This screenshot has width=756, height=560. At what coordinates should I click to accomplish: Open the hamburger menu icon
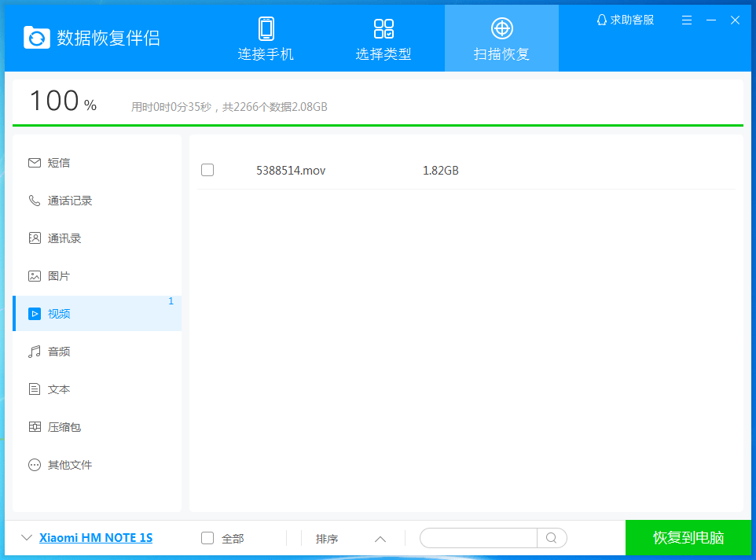pyautogui.click(x=687, y=20)
